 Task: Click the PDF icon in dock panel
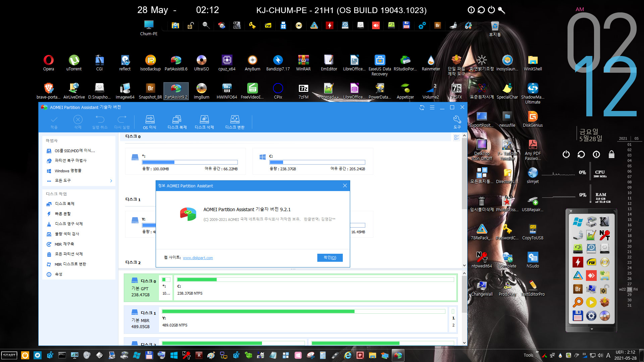pyautogui.click(x=591, y=262)
